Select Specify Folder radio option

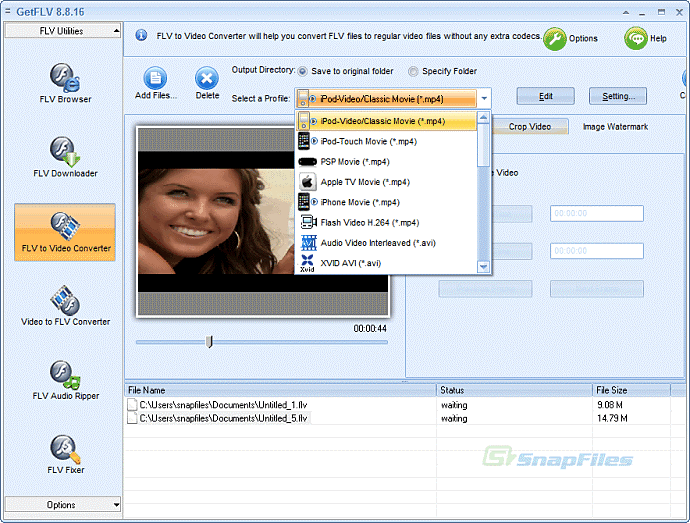click(413, 71)
